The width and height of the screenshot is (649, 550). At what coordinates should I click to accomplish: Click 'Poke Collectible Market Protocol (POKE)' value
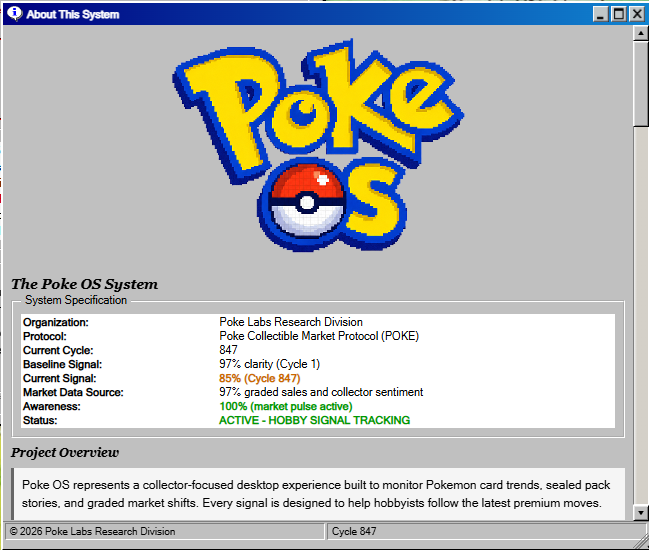coord(319,336)
